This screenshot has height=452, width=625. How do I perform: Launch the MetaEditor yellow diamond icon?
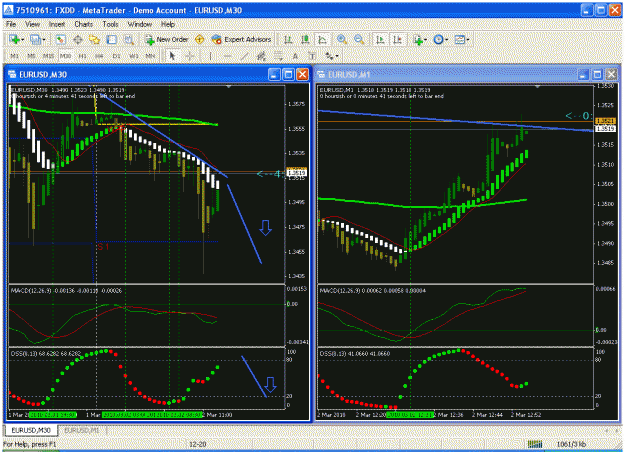(200, 39)
